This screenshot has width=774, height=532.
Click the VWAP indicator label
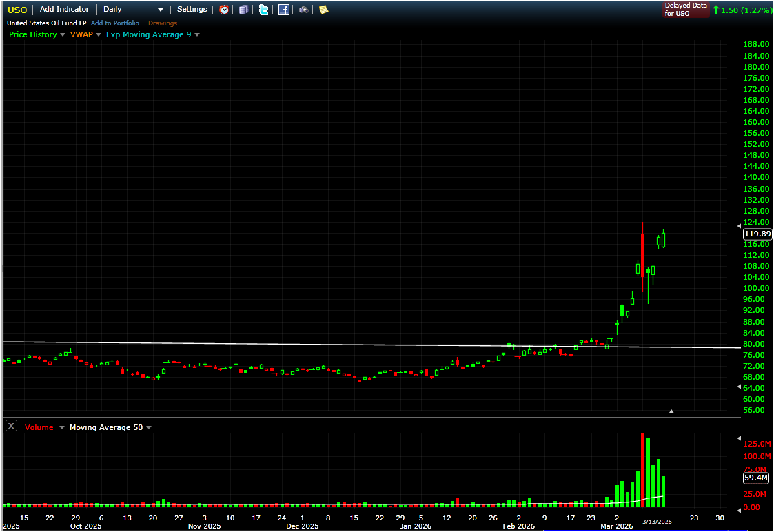coord(81,34)
